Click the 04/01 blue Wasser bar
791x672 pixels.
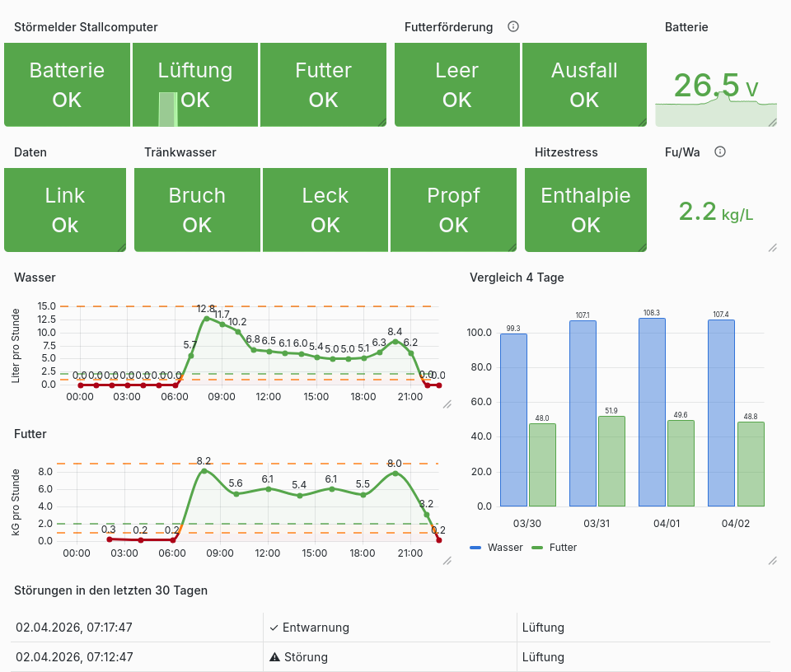click(x=652, y=412)
